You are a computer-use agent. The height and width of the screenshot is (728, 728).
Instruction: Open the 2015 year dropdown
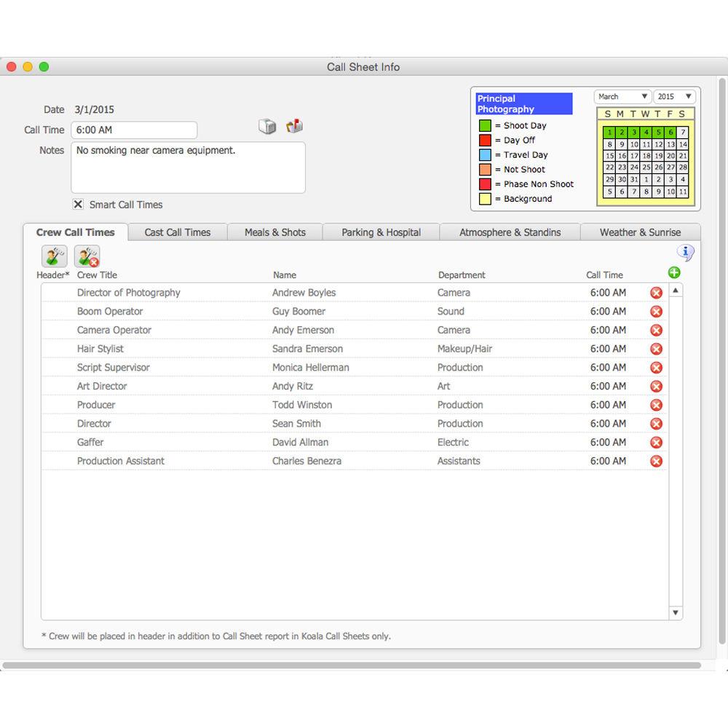[x=674, y=97]
